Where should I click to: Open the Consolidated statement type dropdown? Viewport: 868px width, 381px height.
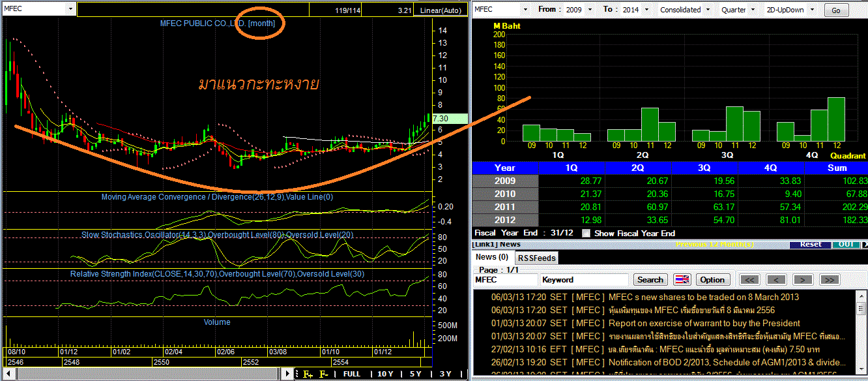click(707, 10)
